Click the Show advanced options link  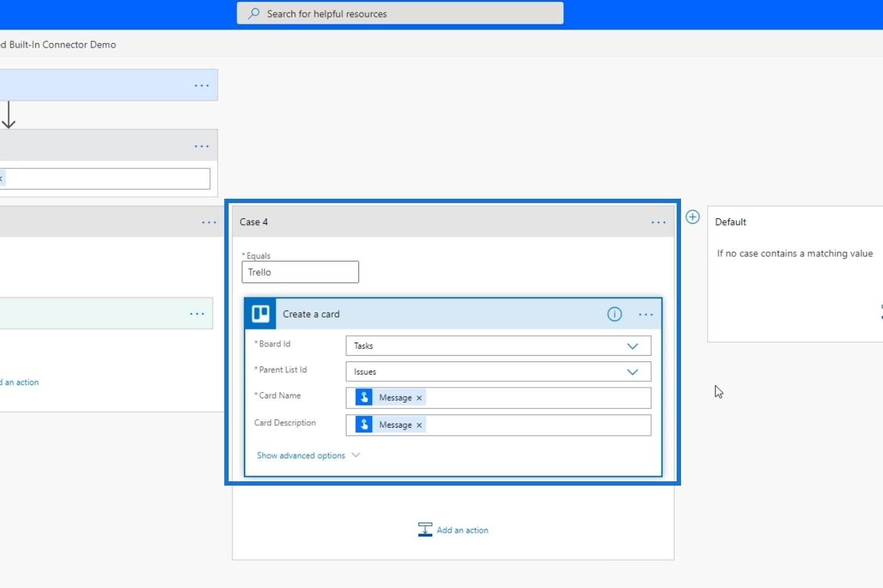click(x=301, y=455)
